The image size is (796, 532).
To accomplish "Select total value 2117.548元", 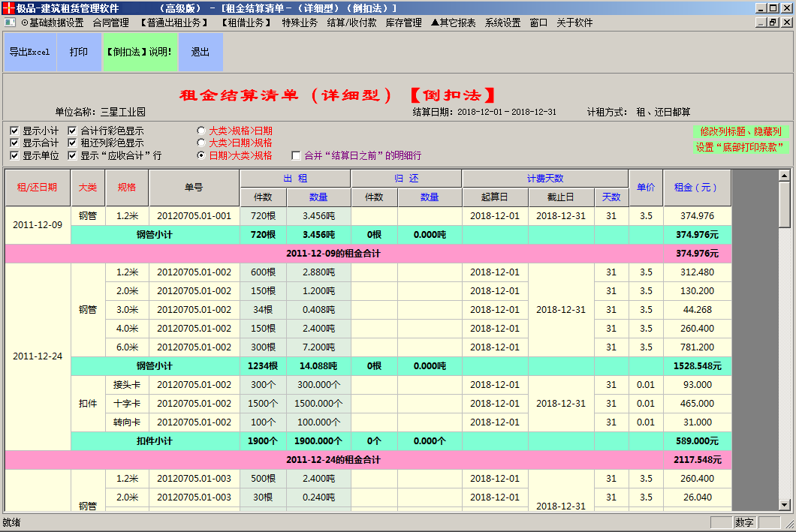I will [x=697, y=460].
